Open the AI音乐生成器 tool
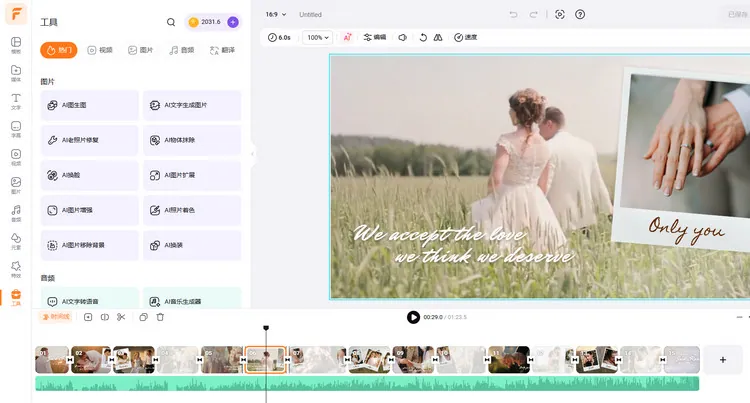 pos(192,298)
